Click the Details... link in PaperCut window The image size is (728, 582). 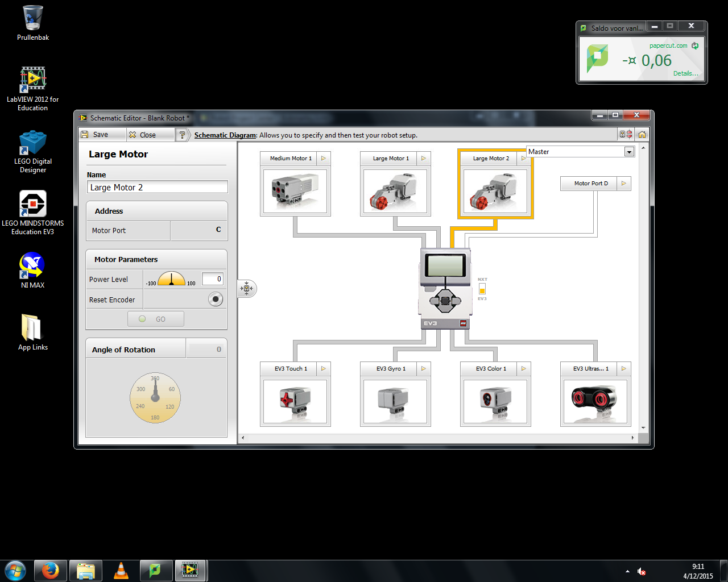click(685, 73)
